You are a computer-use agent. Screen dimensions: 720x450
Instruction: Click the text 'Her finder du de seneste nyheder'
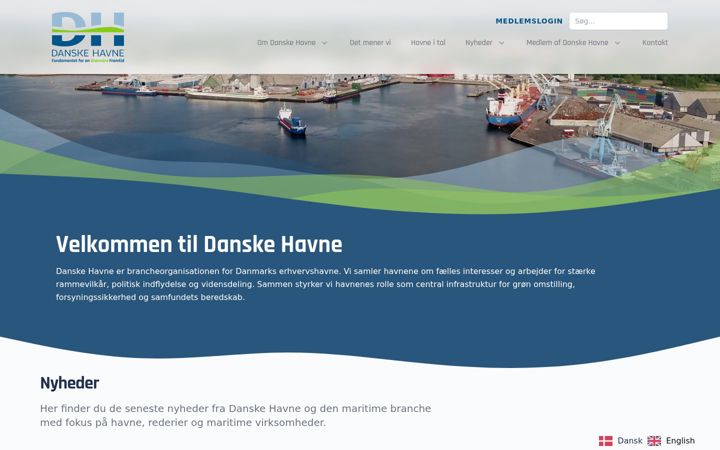[x=235, y=416]
